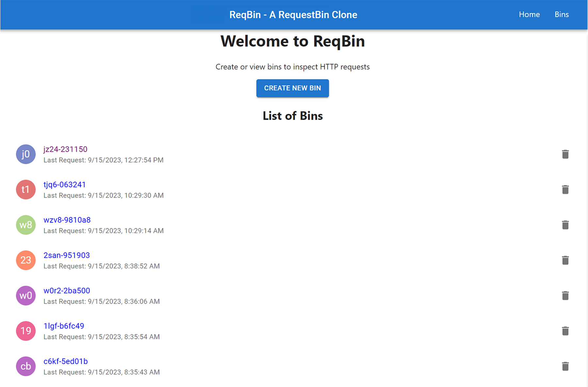Image resolution: width=588 pixels, height=387 pixels.
Task: Remove the c6kf-5ed01b bin
Action: pos(565,366)
